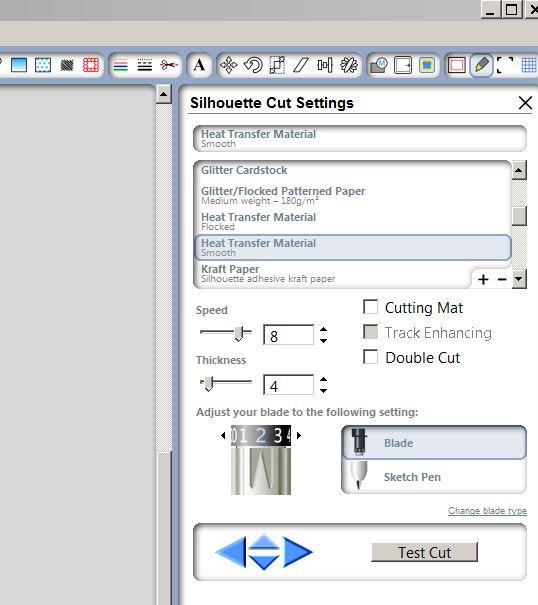538x605 pixels.
Task: Select Glitter/Flocked Patterned Paper material
Action: click(353, 195)
